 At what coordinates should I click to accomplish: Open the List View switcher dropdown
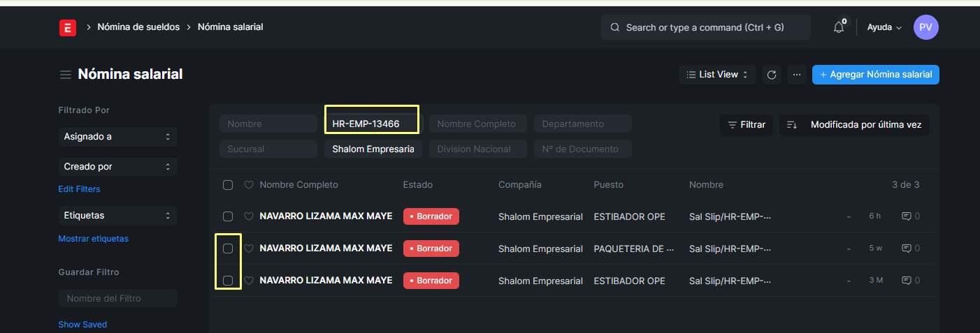(717, 75)
